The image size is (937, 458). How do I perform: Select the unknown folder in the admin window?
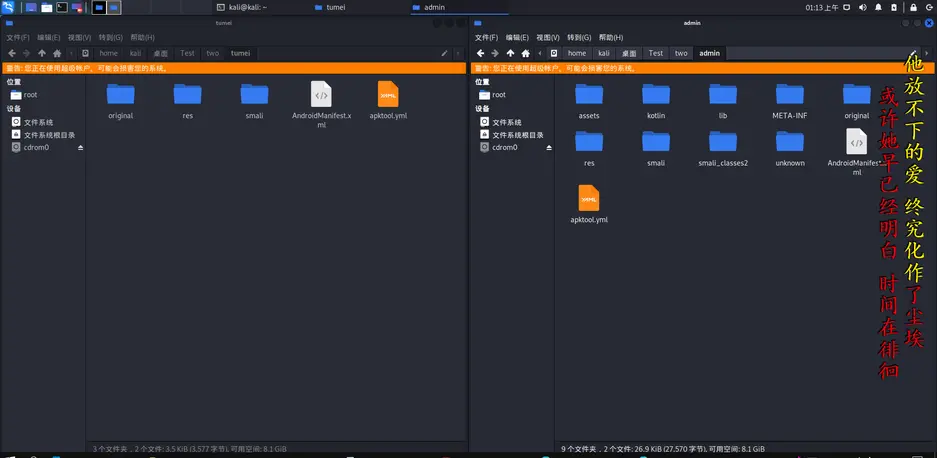point(790,148)
